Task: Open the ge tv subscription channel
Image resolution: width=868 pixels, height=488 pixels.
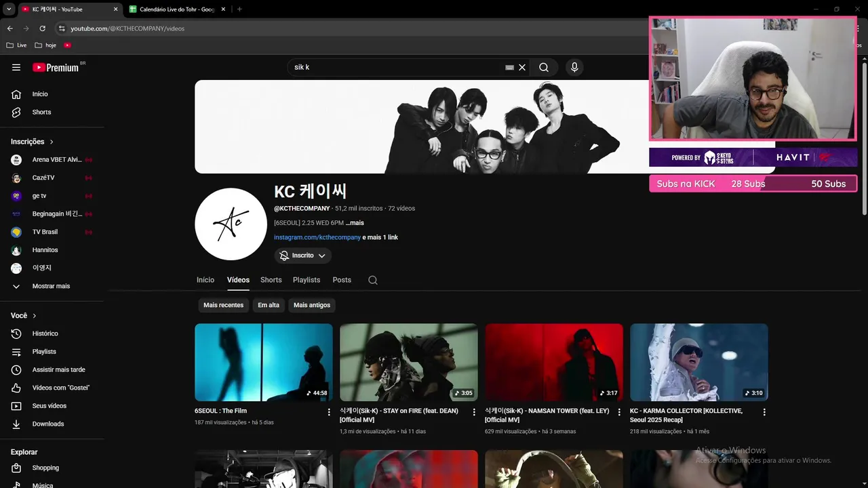Action: click(53, 196)
